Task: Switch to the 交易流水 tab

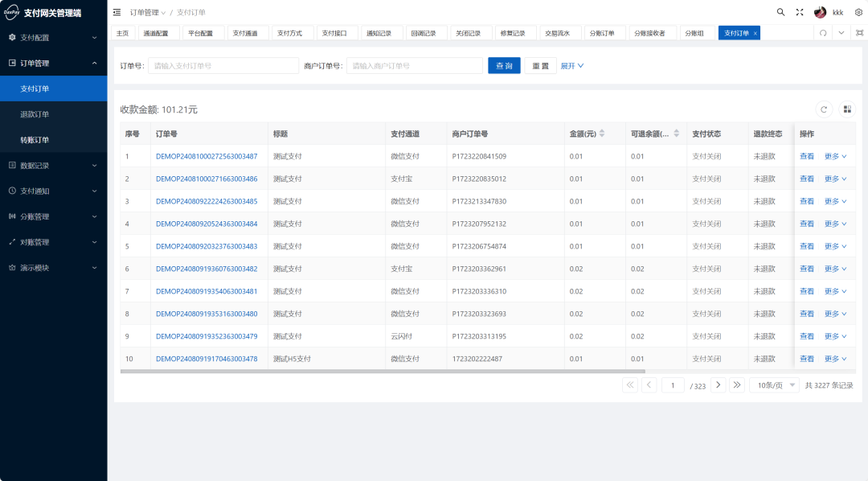Action: point(558,33)
